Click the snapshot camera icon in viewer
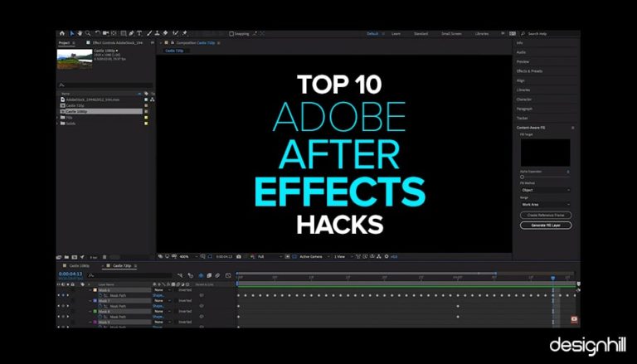637x364 pixels. coord(239,257)
